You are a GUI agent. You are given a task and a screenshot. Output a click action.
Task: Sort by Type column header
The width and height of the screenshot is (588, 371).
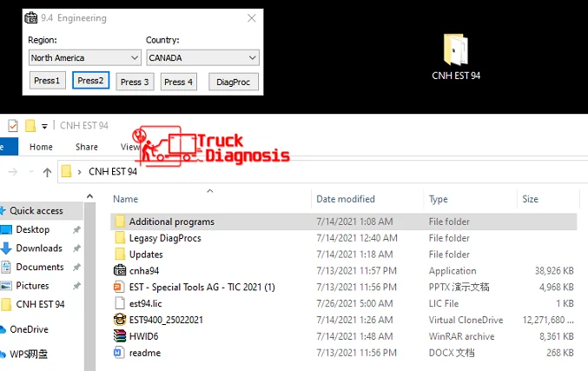pyautogui.click(x=438, y=199)
